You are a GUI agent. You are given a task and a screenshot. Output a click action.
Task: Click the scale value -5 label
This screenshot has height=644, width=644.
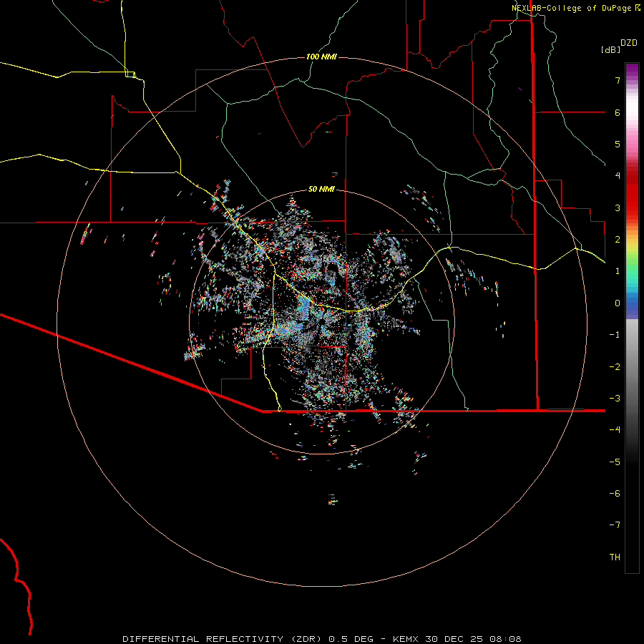click(614, 462)
